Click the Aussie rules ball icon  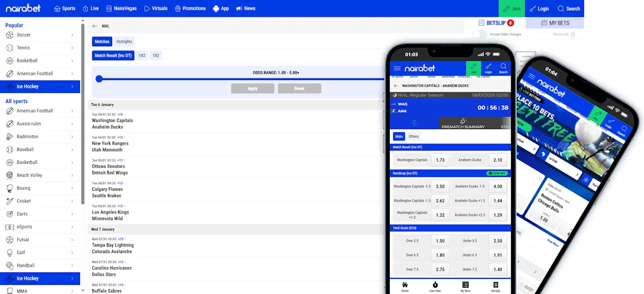10,124
